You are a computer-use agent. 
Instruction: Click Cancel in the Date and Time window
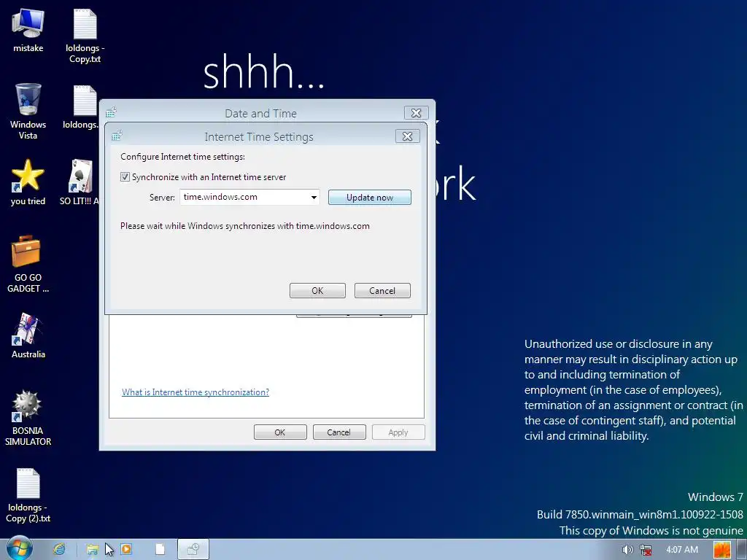pyautogui.click(x=339, y=432)
